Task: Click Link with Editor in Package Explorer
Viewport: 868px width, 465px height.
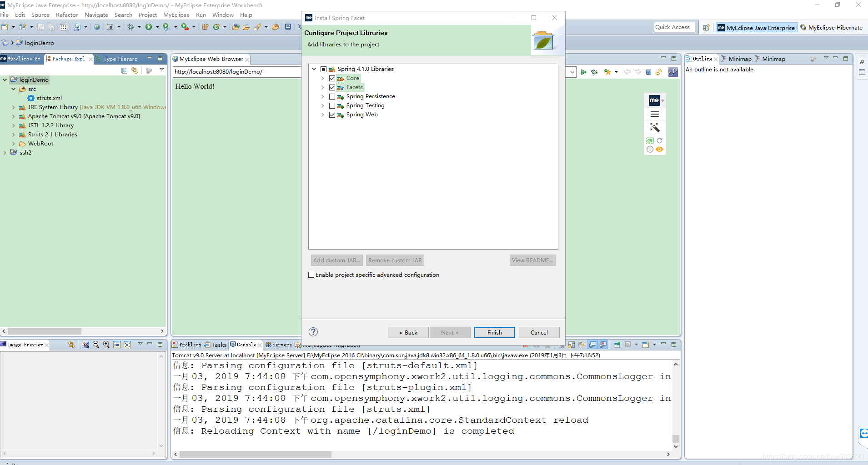Action: tap(135, 70)
